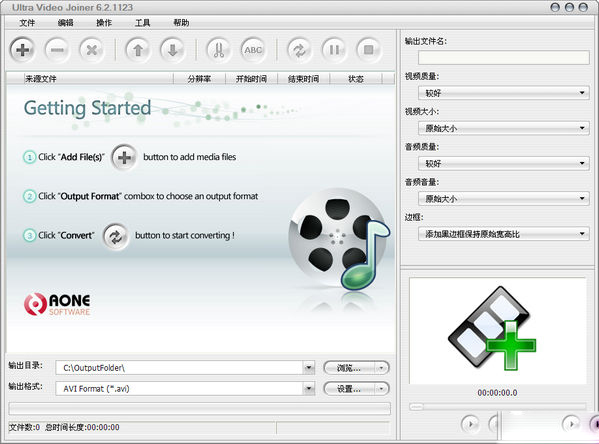Open the 帮助 menu
The width and height of the screenshot is (599, 444).
181,23
